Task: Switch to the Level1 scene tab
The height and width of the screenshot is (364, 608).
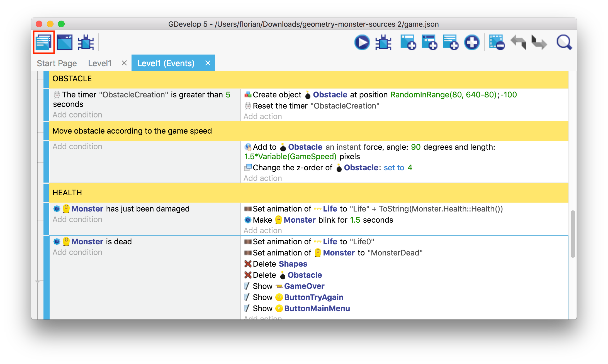Action: point(100,63)
